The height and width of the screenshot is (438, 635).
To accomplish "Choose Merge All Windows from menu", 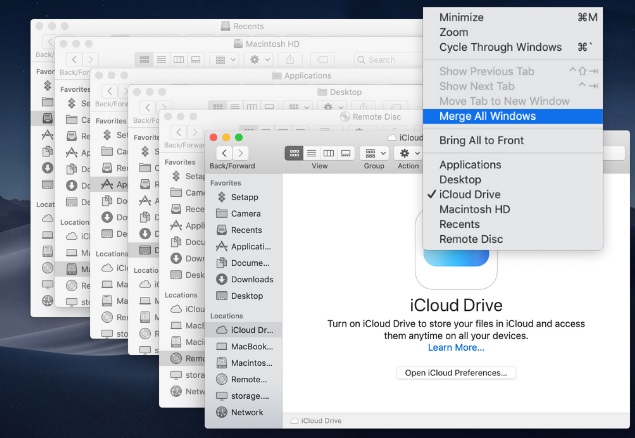I will pos(512,117).
